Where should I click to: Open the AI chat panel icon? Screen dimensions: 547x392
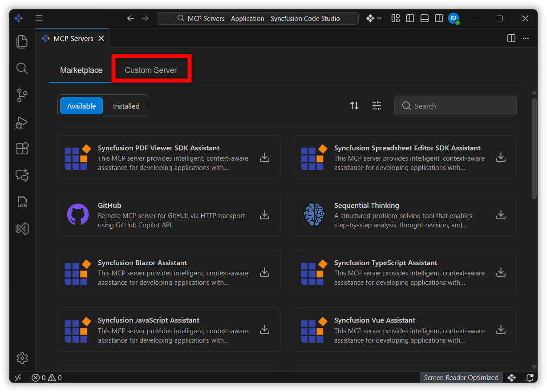click(22, 175)
